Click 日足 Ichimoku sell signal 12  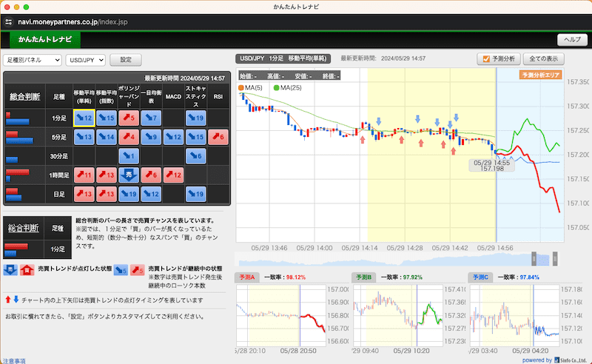click(x=151, y=194)
